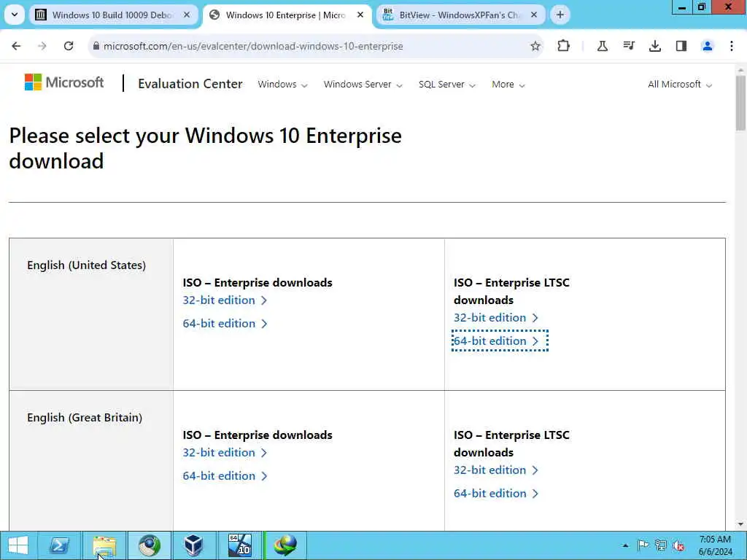Download Great Britain LTSC 32-bit edition

(495, 470)
